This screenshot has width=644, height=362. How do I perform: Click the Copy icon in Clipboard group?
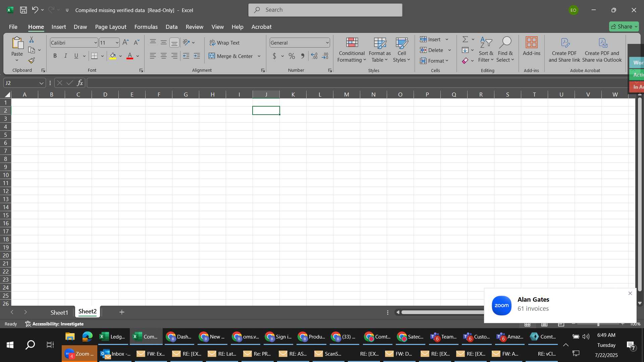(32, 50)
